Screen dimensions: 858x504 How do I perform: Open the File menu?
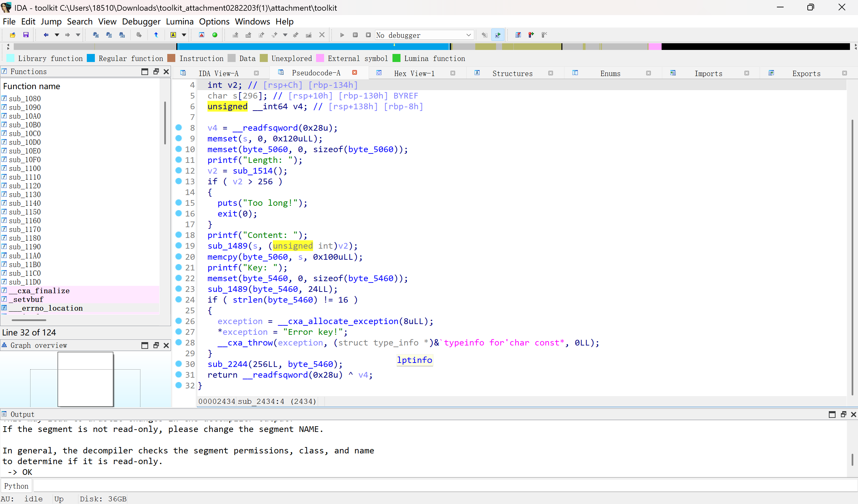(9, 21)
